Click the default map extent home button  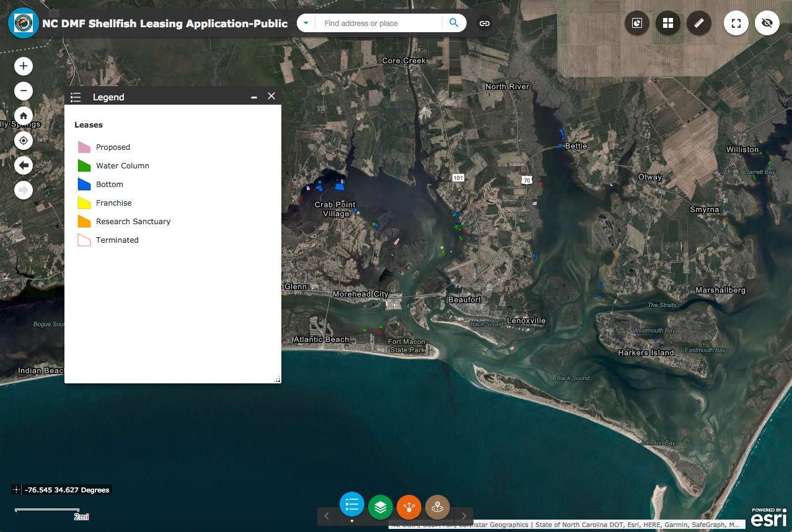(23, 115)
